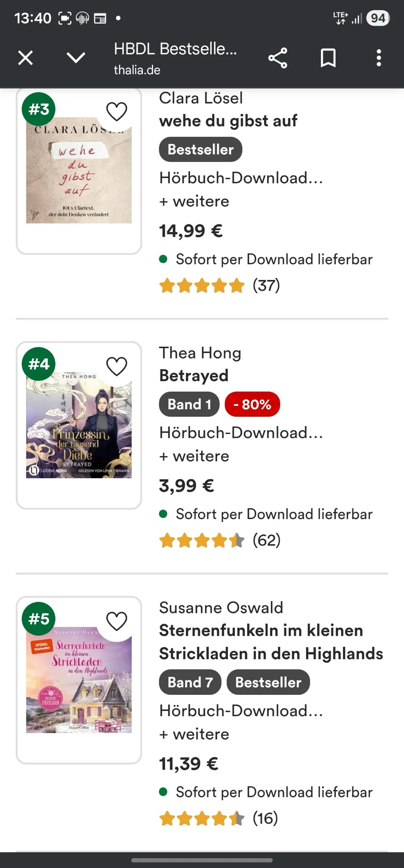This screenshot has height=868, width=404.
Task: Tap the -80% discount badge
Action: [x=252, y=404]
